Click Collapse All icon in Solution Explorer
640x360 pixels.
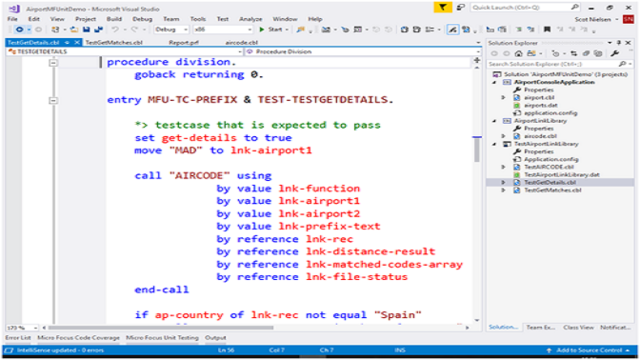click(x=586, y=53)
